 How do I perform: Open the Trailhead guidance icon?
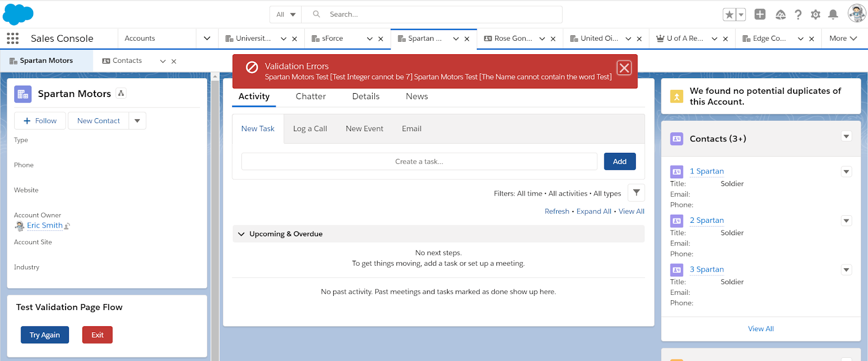(780, 15)
